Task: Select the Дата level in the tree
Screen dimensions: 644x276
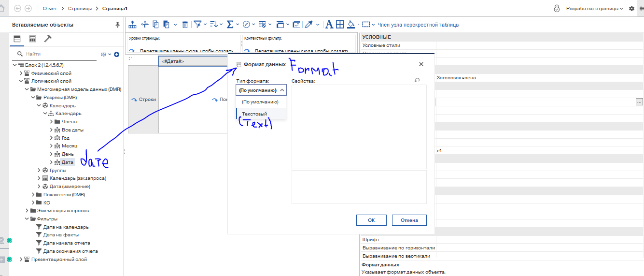Action: 68,162
